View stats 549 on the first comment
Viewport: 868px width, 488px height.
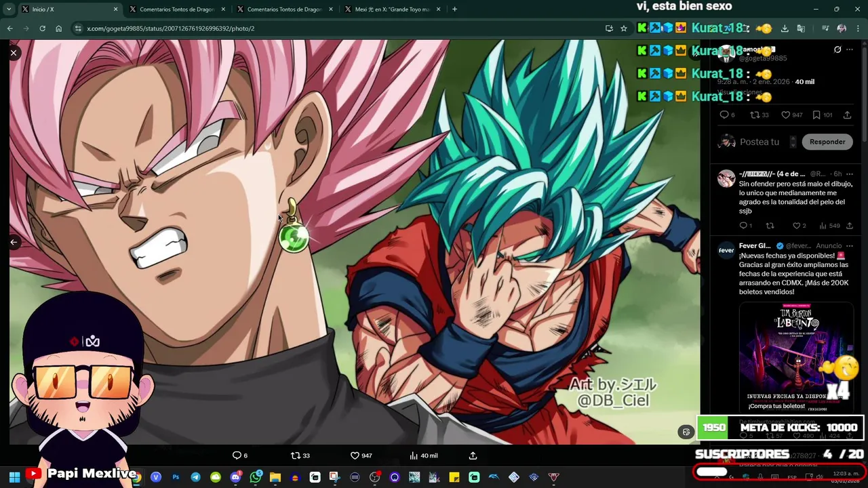[x=831, y=226]
